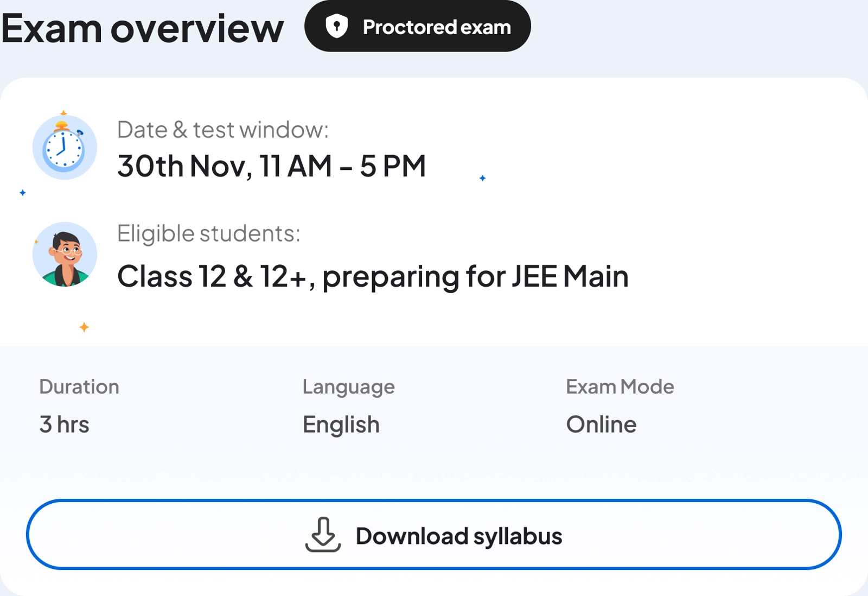Click the Download syllabus button
Screen dimensions: 868x596
[434, 535]
